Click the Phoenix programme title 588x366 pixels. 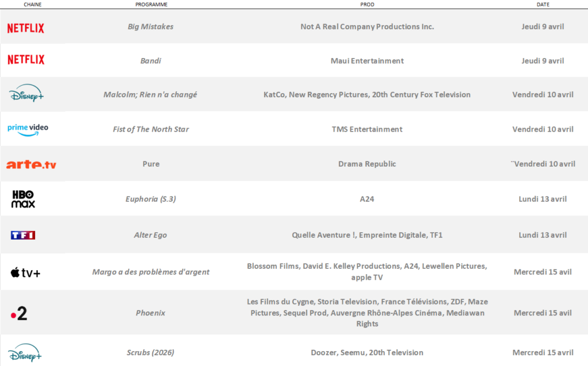pos(150,313)
